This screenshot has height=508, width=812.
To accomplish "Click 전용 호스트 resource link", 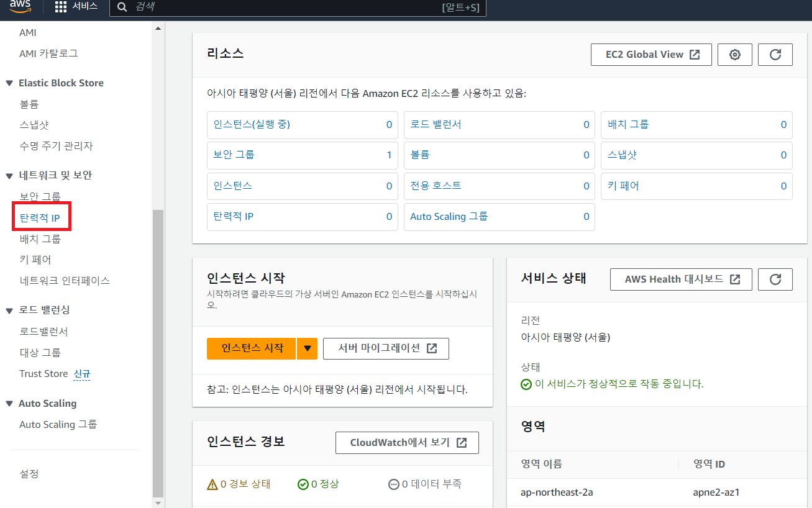I will (436, 186).
